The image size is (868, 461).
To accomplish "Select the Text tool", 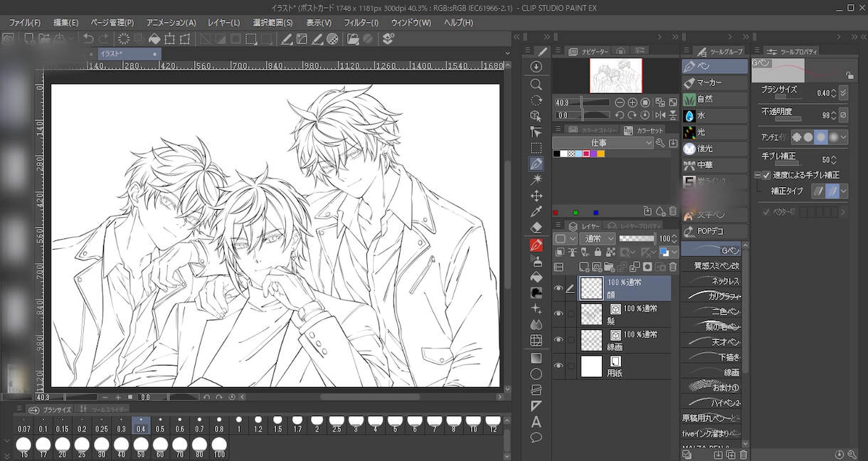I will [x=536, y=422].
